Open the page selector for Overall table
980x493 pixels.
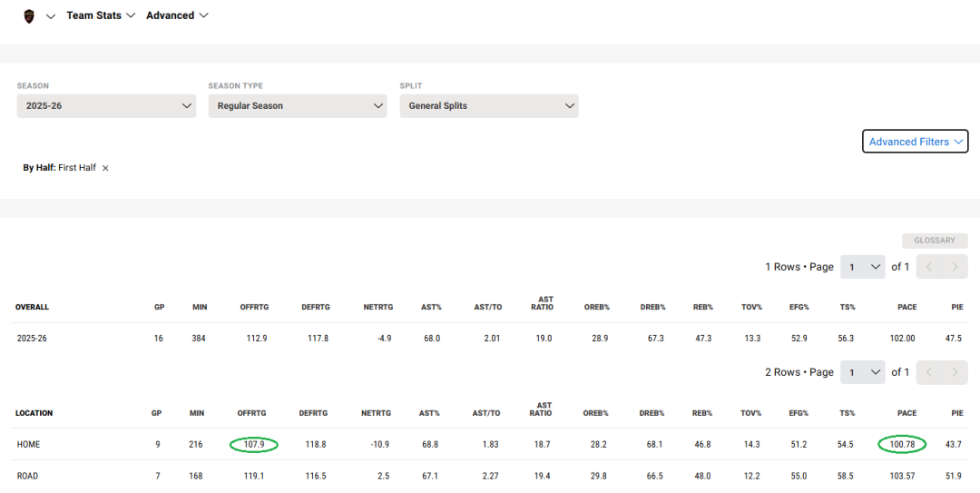click(862, 267)
